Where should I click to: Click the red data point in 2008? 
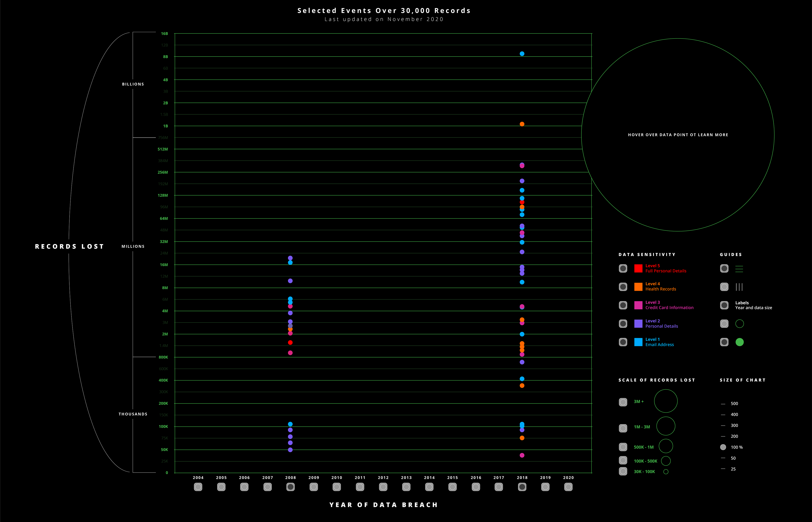pos(290,343)
